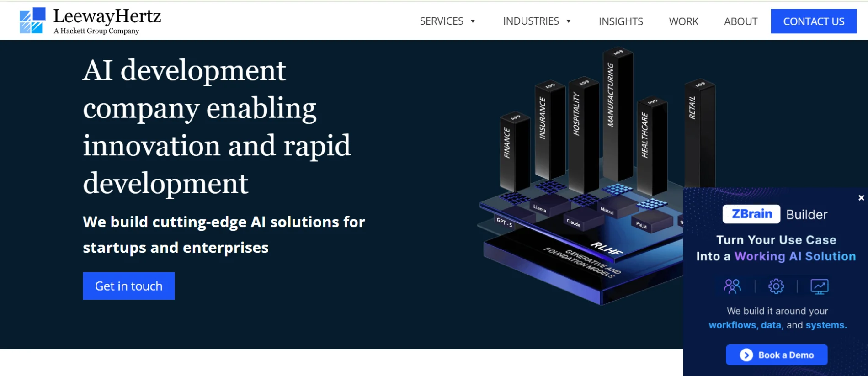
Task: Click the Book a Demo button
Action: pyautogui.click(x=777, y=355)
